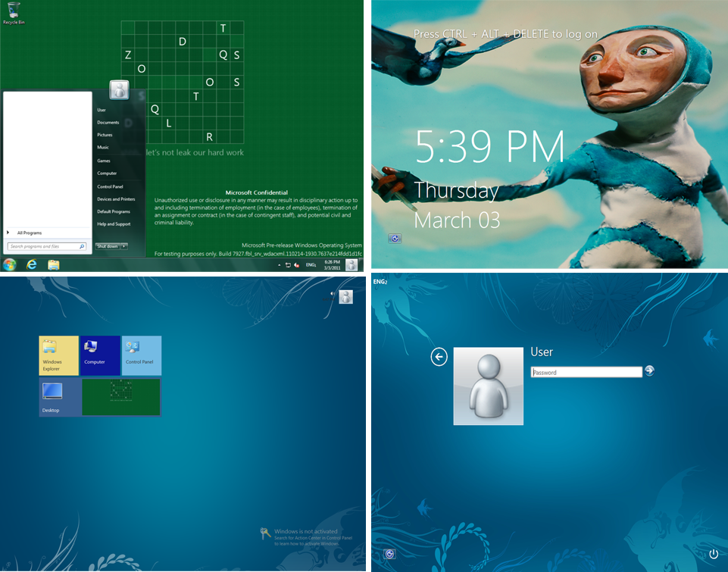Click the 5:39 PM lock screen clock
This screenshot has height=572, width=728.
pyautogui.click(x=489, y=146)
